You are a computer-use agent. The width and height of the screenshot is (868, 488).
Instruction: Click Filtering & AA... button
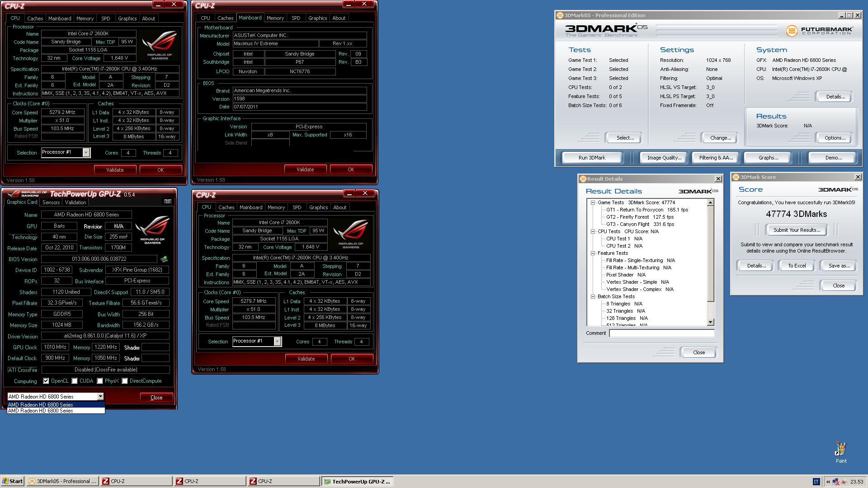click(716, 158)
